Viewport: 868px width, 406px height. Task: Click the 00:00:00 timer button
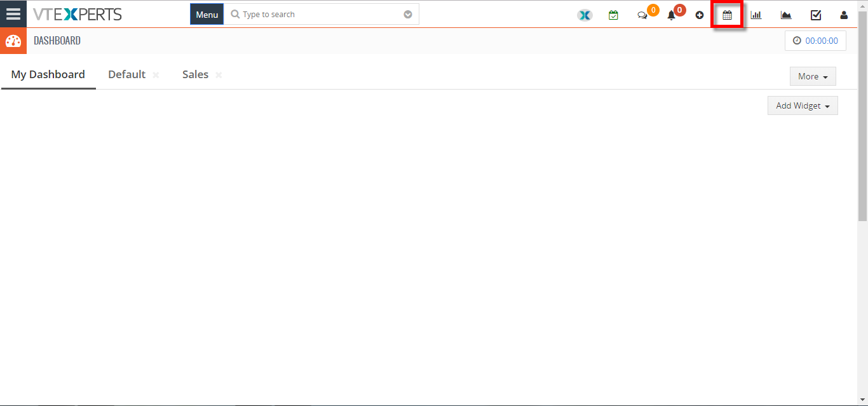[x=815, y=41]
